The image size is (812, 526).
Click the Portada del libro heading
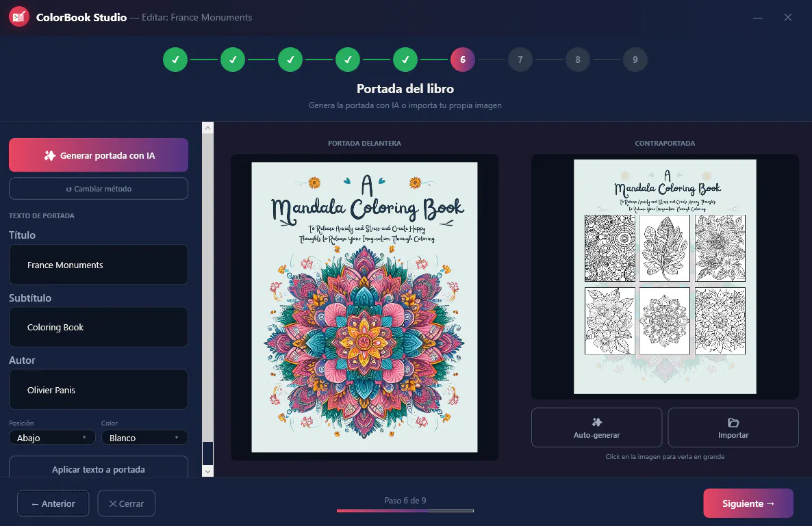point(405,88)
